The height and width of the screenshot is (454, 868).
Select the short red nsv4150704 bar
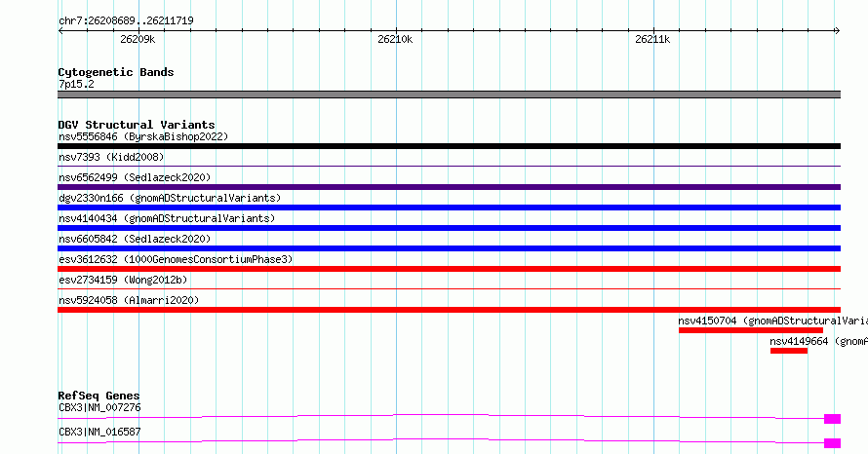[751, 330]
